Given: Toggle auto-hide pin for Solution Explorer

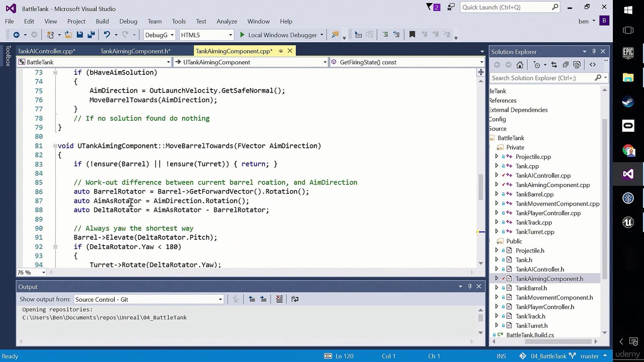Looking at the screenshot, I should point(594,51).
